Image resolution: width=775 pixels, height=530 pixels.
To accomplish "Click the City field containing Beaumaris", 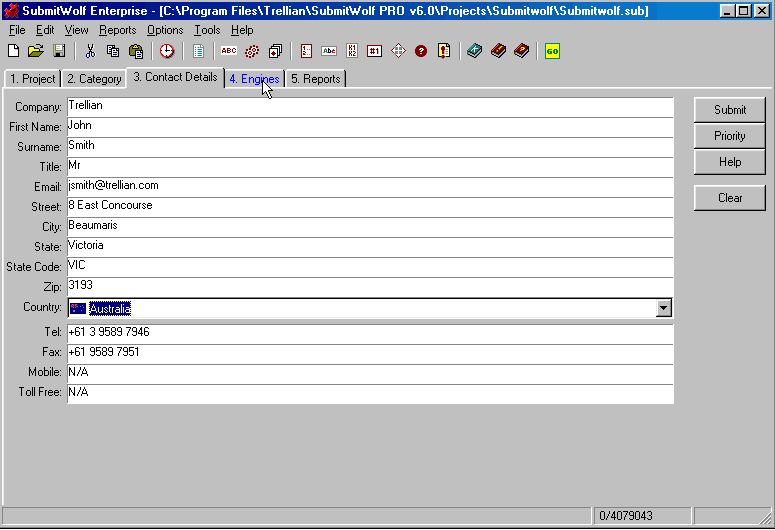I will click(x=370, y=227).
